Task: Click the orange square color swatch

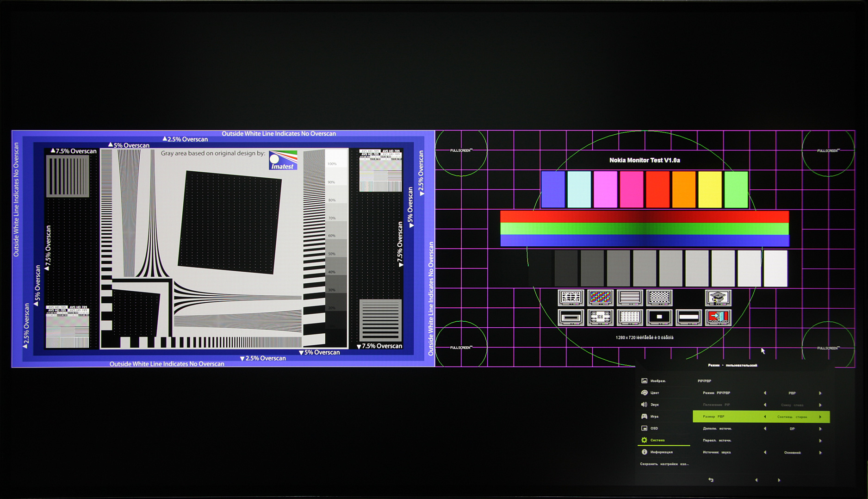Action: tap(684, 189)
